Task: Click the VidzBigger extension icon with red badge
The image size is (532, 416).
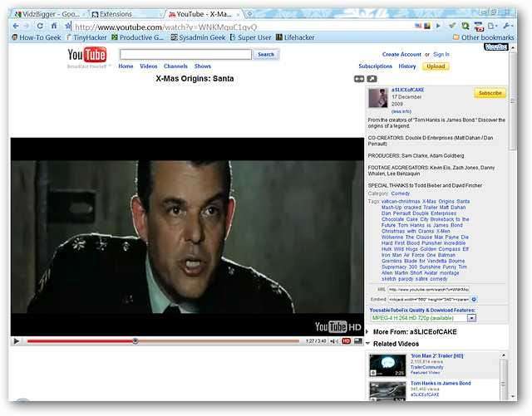Action: tap(479, 27)
